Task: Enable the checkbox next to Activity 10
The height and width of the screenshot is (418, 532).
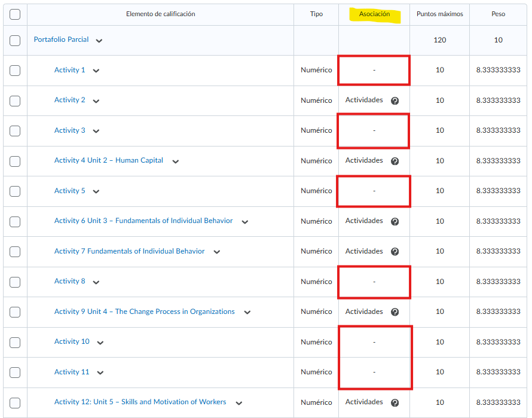Action: [15, 342]
